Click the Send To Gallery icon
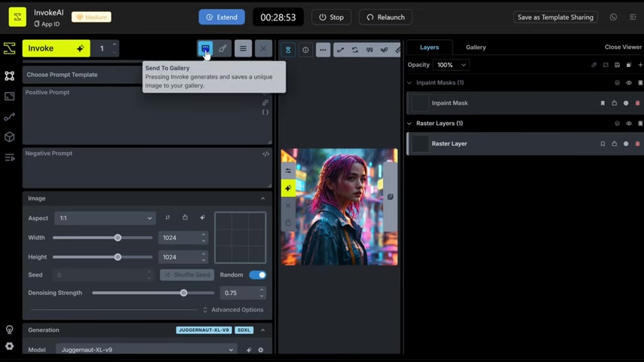 pos(205,48)
